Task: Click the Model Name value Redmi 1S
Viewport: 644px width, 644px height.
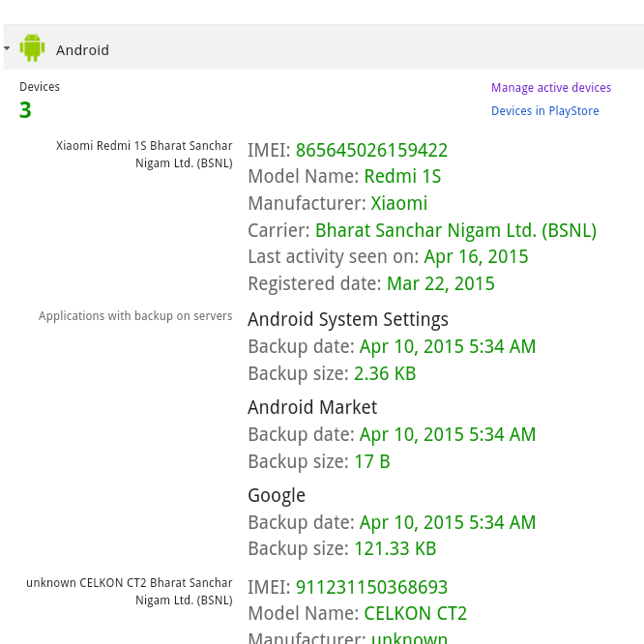Action: click(402, 177)
